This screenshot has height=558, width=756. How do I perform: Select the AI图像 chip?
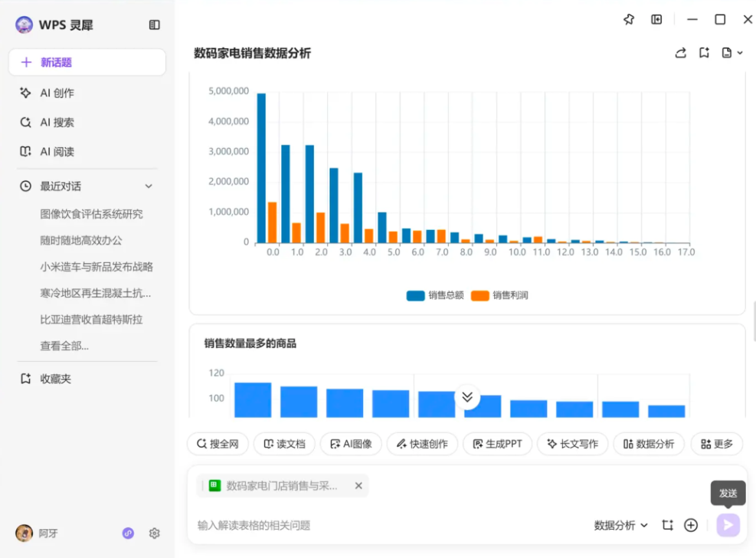[x=351, y=444]
